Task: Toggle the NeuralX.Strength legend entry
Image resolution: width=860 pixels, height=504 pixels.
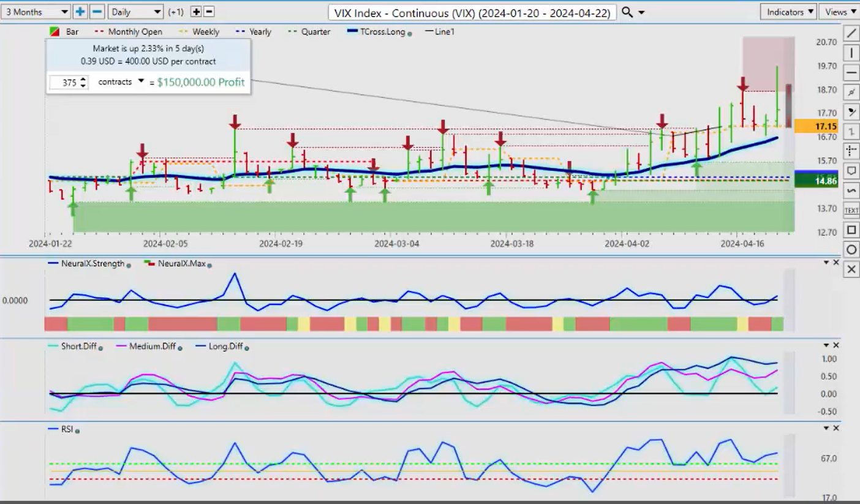Action: coord(86,264)
